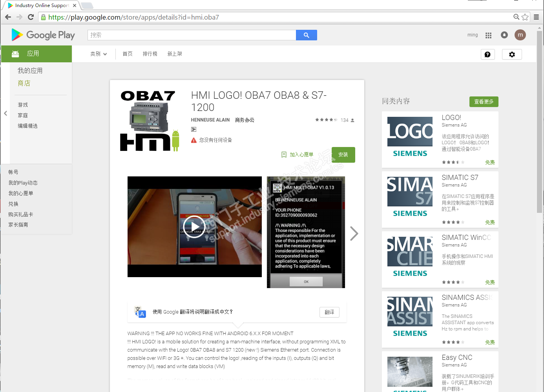Open the Chrome menu hamburger icon

tap(536, 17)
